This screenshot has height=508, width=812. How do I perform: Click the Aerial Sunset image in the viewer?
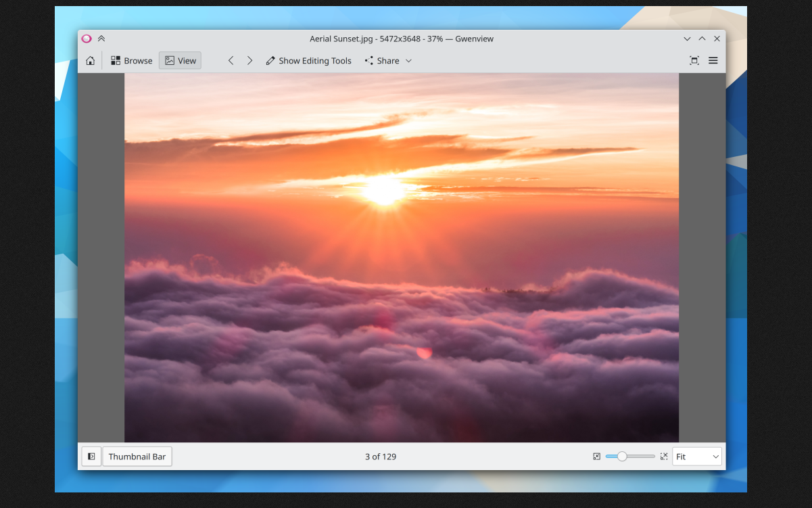coord(402,258)
